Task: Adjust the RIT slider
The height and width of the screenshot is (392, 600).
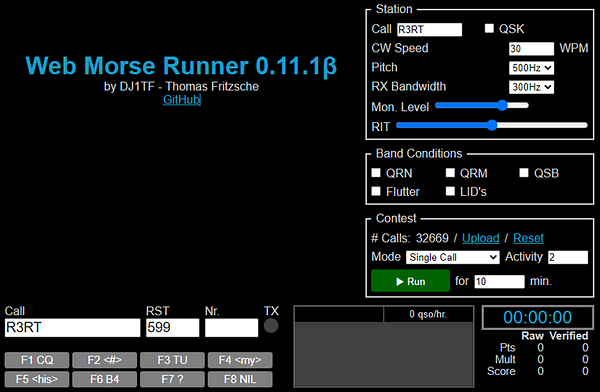Action: click(x=492, y=125)
